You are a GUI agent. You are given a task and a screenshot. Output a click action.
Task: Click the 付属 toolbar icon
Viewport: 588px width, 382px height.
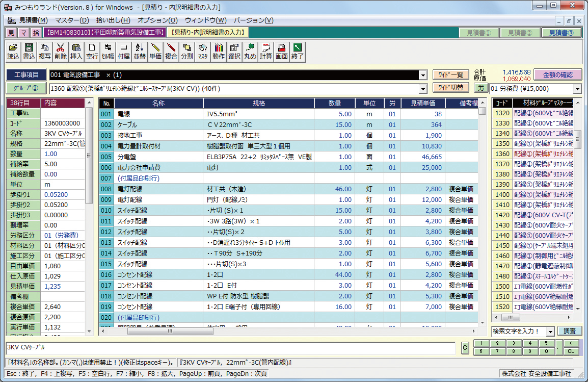tap(124, 52)
